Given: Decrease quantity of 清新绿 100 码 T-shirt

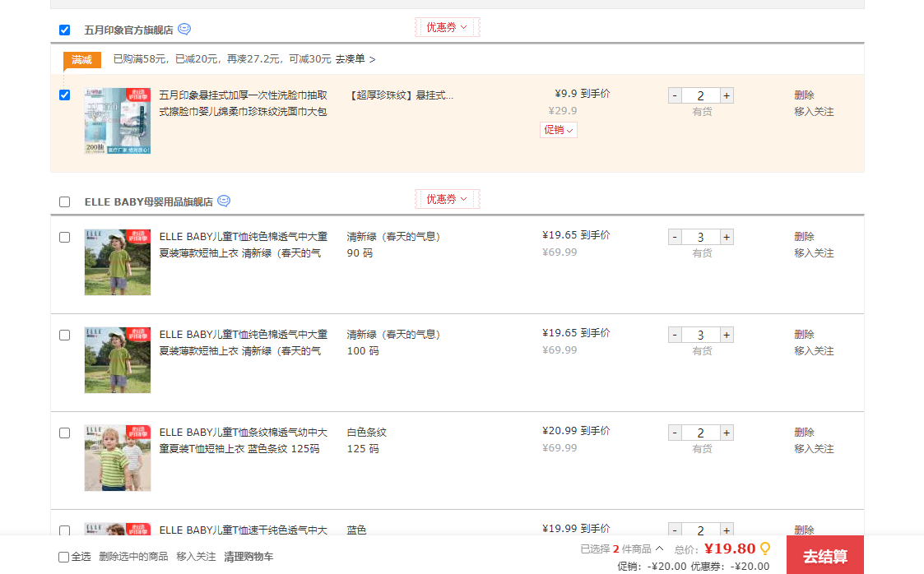Looking at the screenshot, I should 675,335.
